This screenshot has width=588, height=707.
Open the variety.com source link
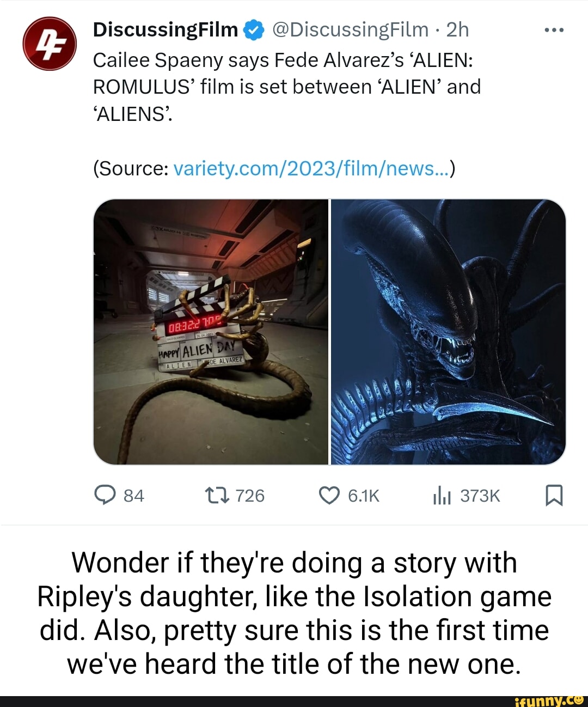311,168
